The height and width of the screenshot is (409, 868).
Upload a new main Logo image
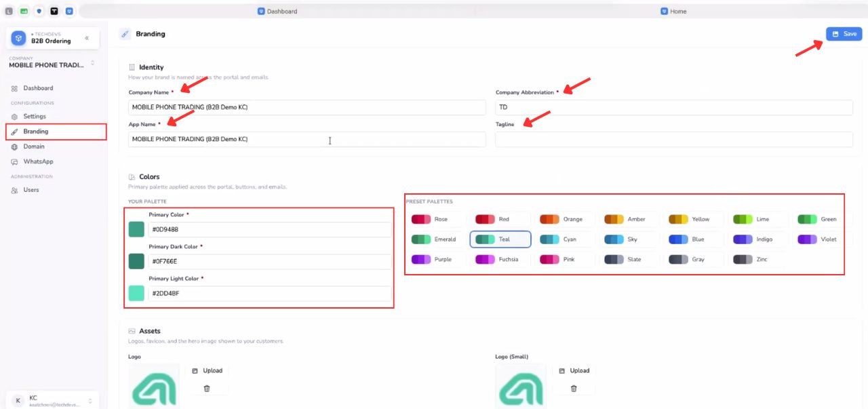click(x=207, y=371)
